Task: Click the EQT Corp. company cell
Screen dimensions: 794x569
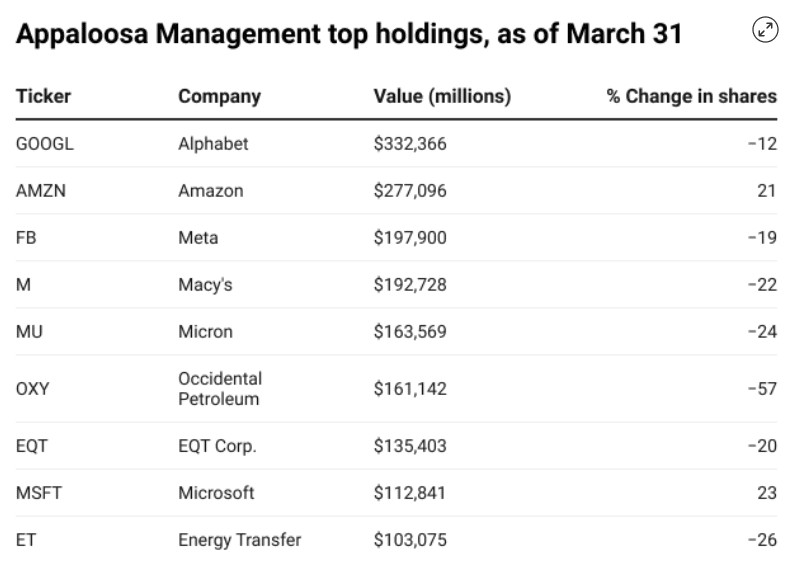Action: point(217,446)
